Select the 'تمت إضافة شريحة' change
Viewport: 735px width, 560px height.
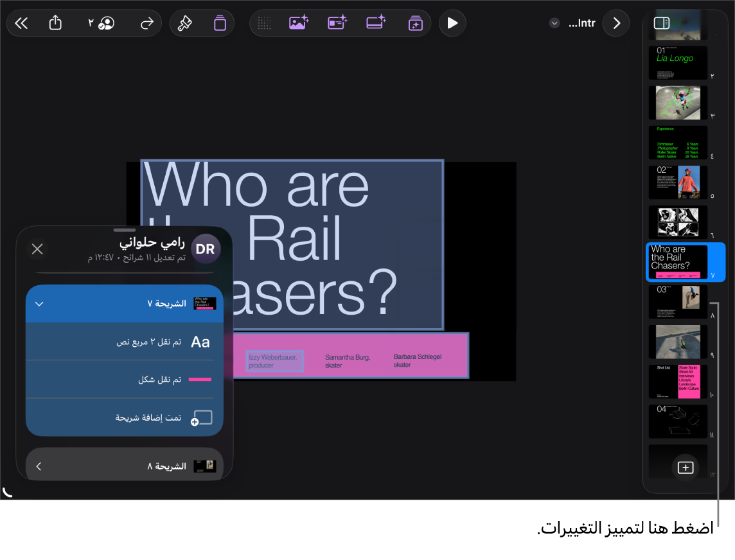click(x=124, y=417)
